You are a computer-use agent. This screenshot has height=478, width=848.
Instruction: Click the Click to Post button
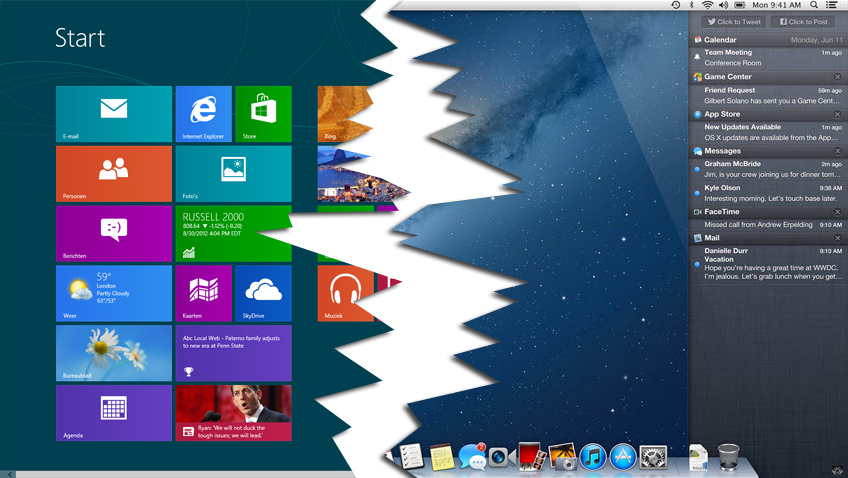[804, 22]
